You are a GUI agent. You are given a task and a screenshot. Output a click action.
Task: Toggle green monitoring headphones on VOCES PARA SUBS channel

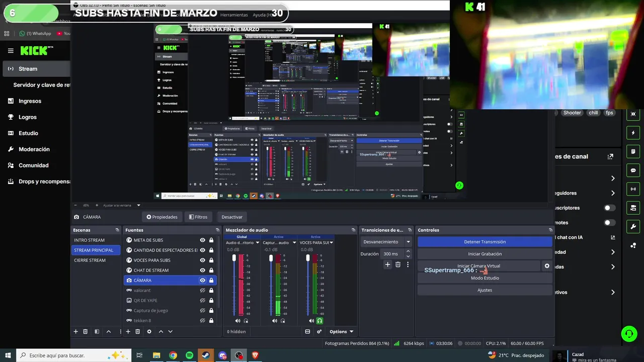point(319,321)
